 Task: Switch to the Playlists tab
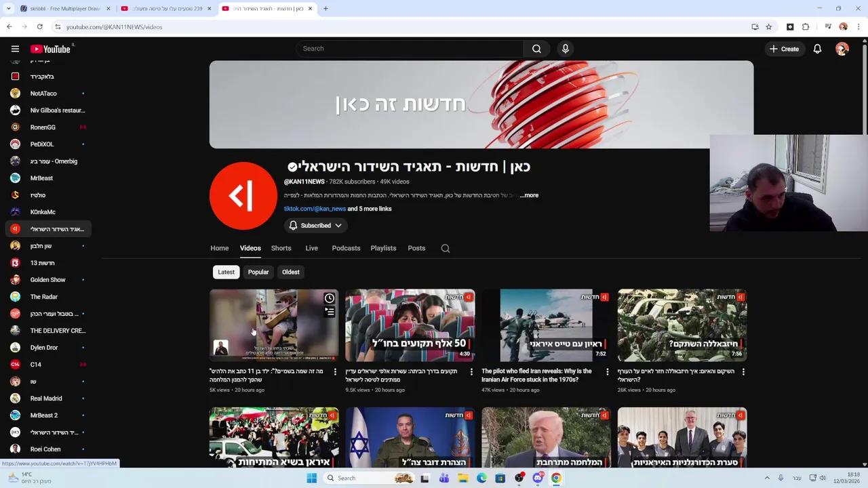[x=383, y=248]
